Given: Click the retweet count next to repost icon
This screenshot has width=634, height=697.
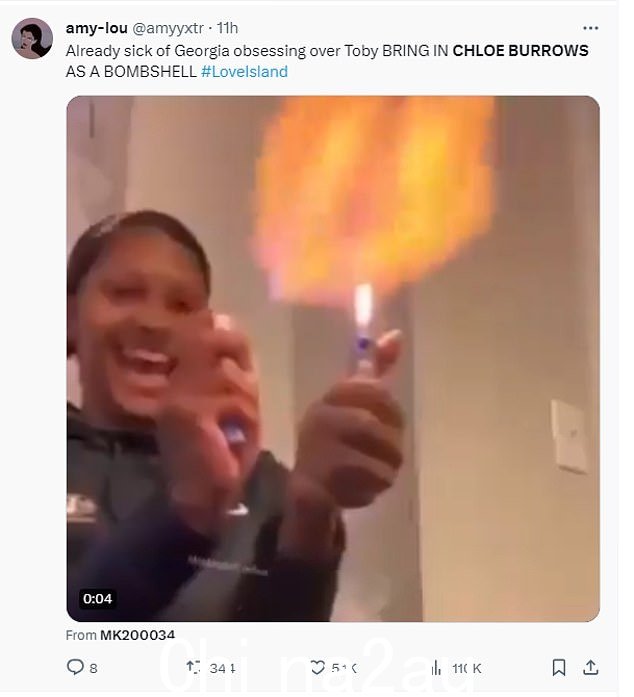Looking at the screenshot, I should [x=223, y=668].
